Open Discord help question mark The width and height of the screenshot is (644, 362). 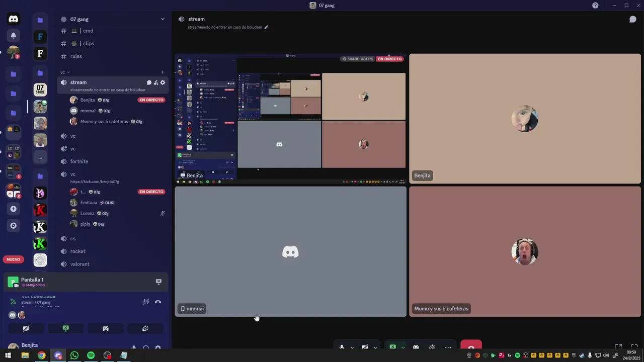click(x=595, y=6)
